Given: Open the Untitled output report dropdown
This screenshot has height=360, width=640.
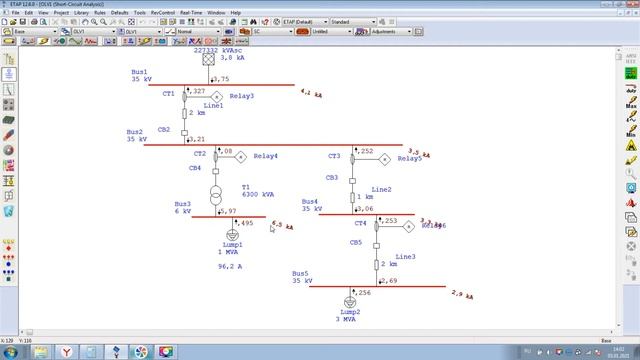Looking at the screenshot, I should coord(331,31).
